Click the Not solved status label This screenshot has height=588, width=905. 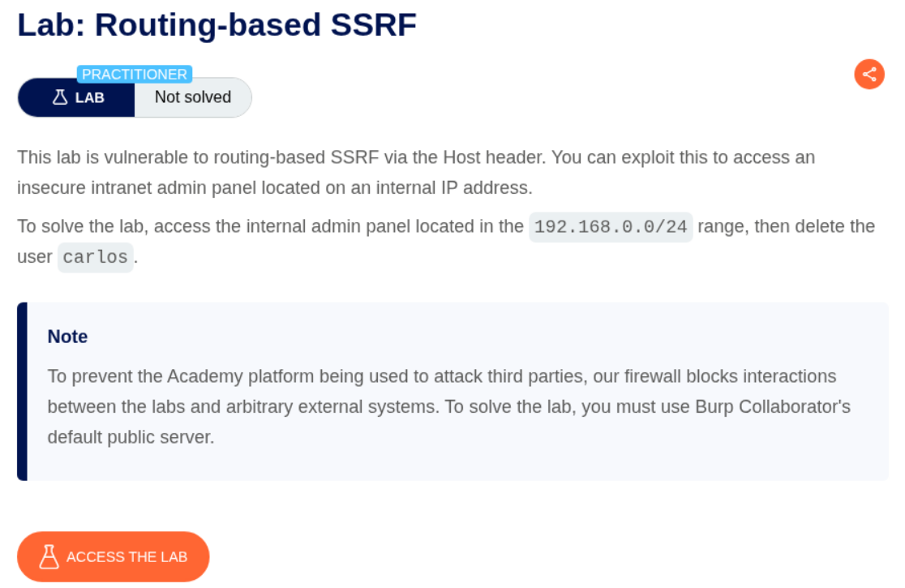pyautogui.click(x=193, y=97)
